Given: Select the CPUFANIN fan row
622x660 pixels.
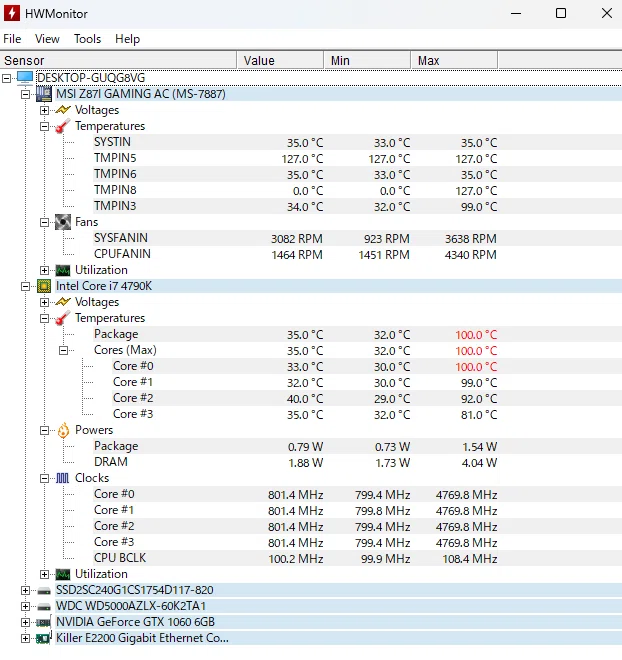Looking at the screenshot, I should click(x=357, y=254).
